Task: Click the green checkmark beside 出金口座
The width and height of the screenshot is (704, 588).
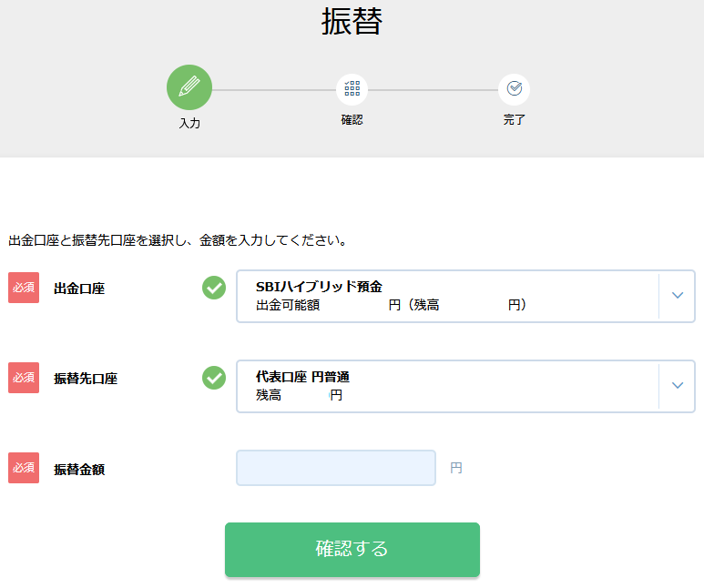Action: coord(214,288)
